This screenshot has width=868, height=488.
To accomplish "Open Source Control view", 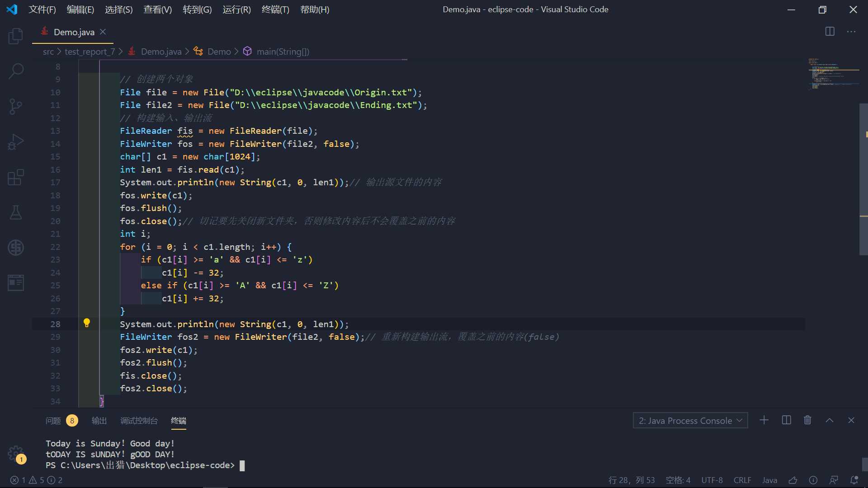I will point(16,106).
